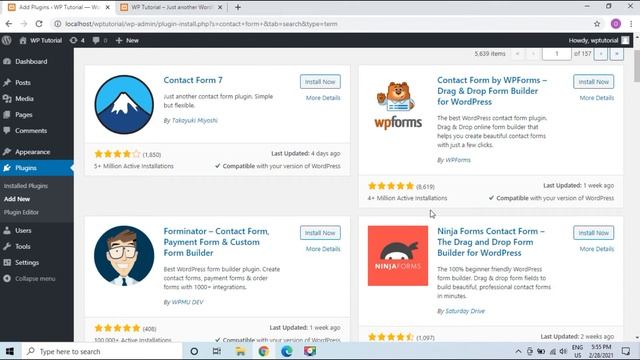
Task: Launch Microsoft Edge from taskbar
Action: 287,351
